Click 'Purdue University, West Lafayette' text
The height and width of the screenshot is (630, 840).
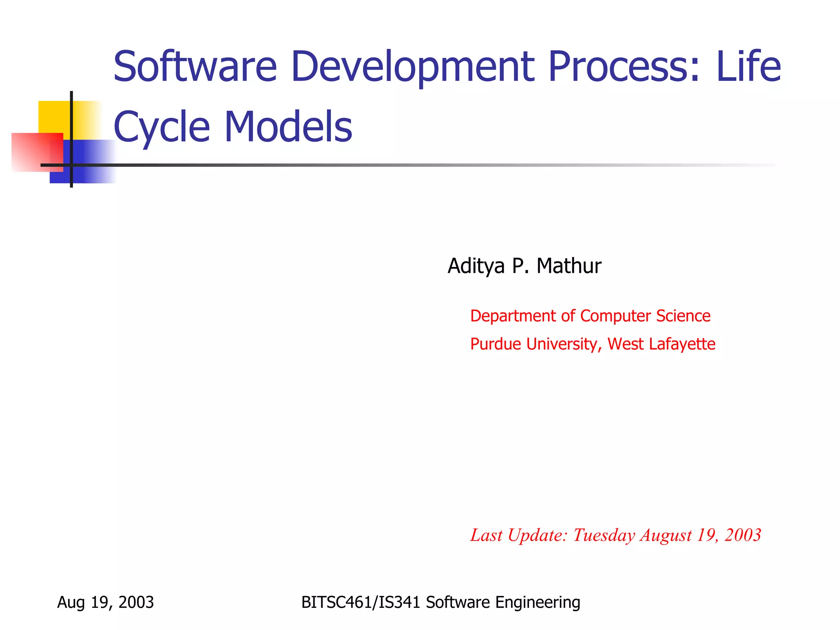click(592, 344)
